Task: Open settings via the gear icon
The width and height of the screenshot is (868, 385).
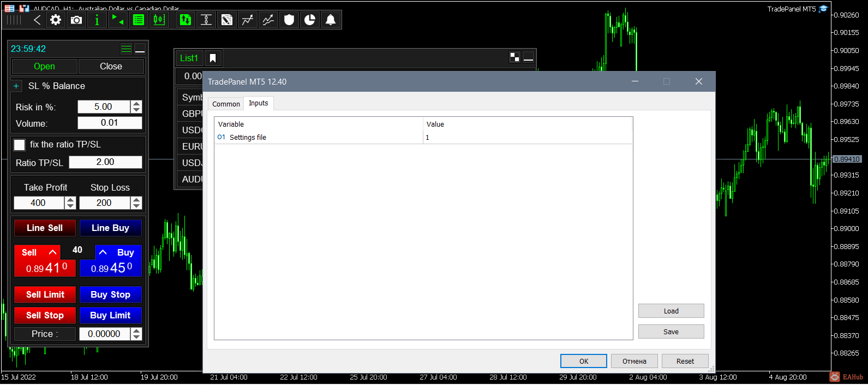Action: 56,20
